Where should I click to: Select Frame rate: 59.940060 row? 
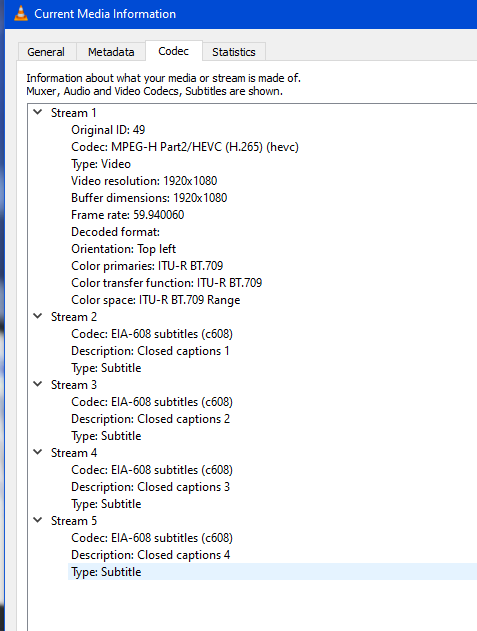128,215
